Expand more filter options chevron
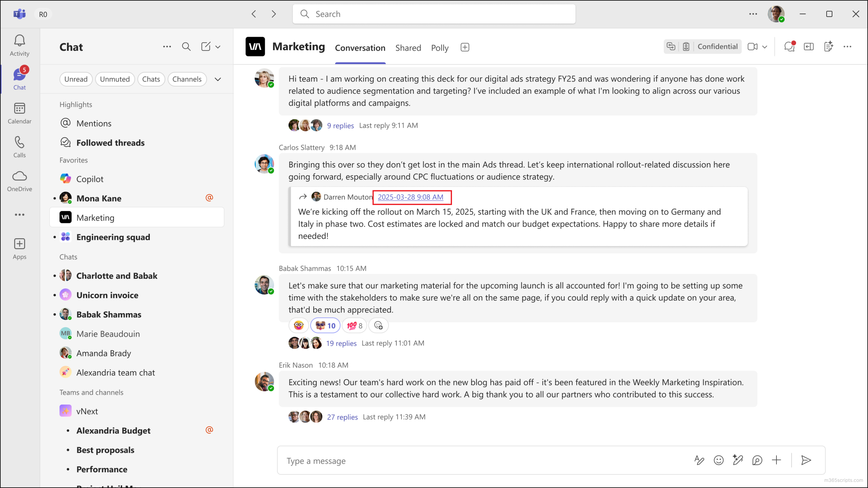Screen dimensions: 868x488 click(218, 79)
